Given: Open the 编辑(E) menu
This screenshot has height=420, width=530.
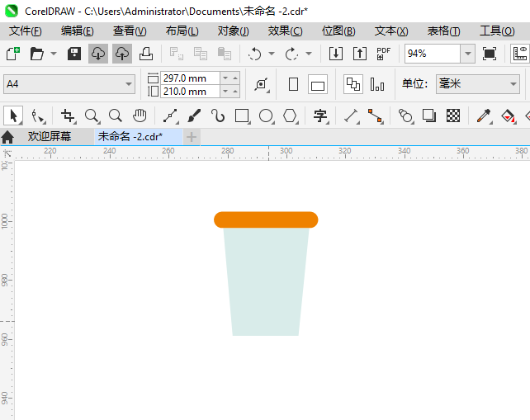Looking at the screenshot, I should (77, 31).
